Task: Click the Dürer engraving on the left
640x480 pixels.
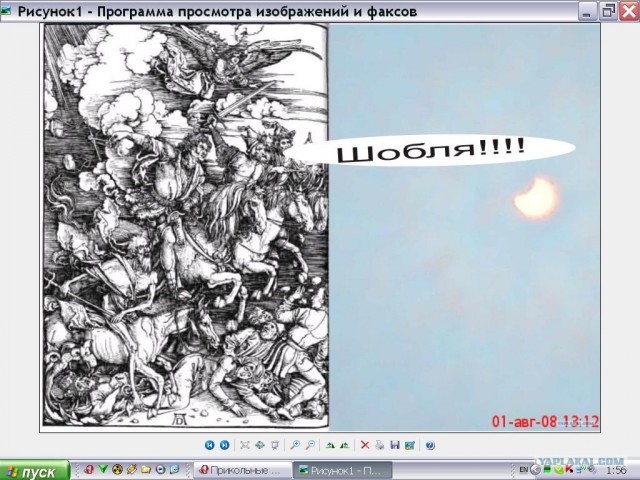Action: [x=186, y=226]
